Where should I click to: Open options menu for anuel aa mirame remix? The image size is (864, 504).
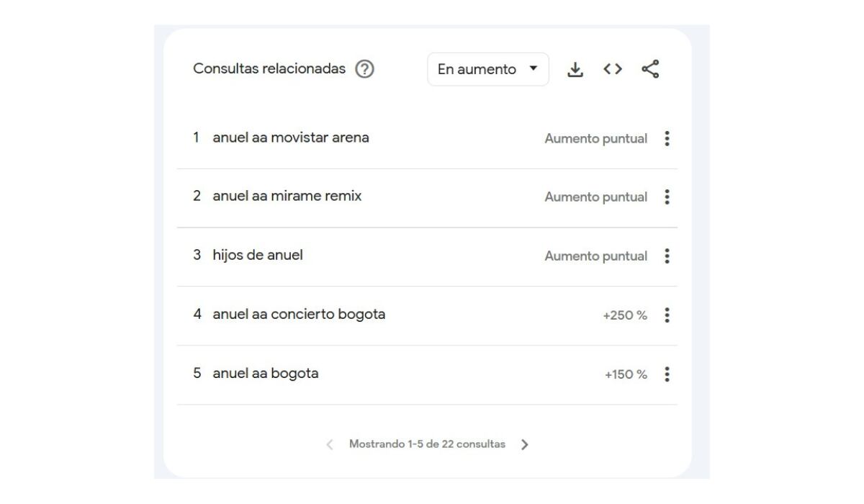pos(667,197)
